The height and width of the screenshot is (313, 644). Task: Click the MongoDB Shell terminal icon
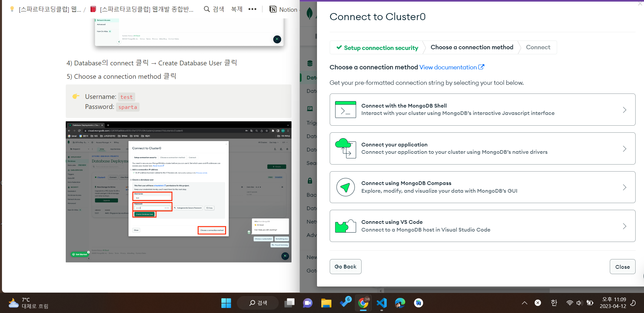point(345,110)
